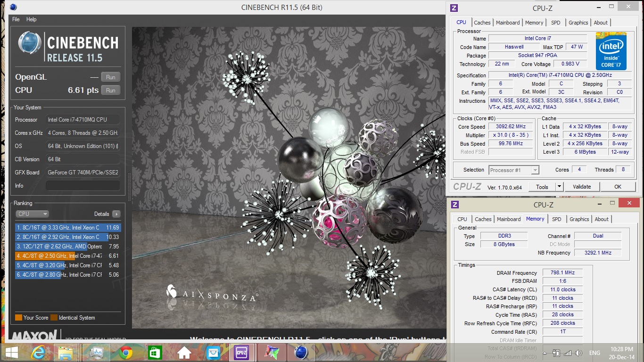The image size is (644, 362).
Task: Switch to CPU-Z in the taskbar
Action: click(242, 352)
